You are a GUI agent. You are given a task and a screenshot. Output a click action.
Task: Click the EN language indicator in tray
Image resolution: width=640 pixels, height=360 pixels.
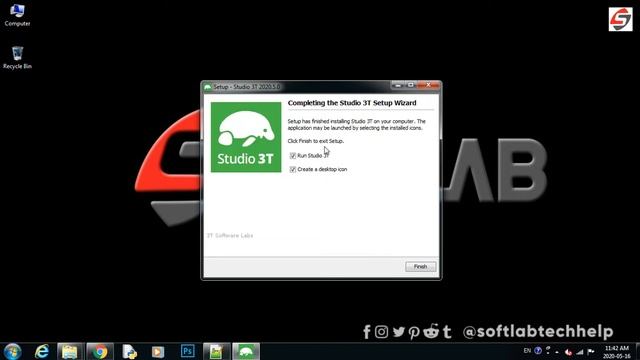527,351
